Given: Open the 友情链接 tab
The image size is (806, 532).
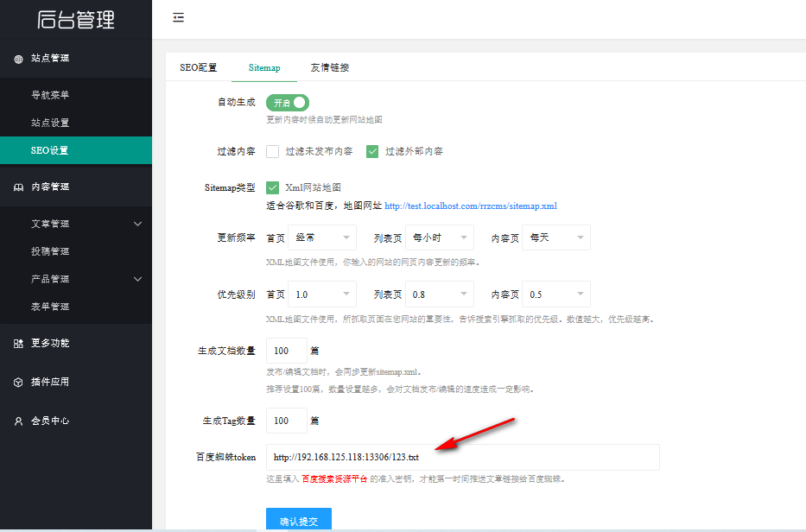Looking at the screenshot, I should click(329, 67).
